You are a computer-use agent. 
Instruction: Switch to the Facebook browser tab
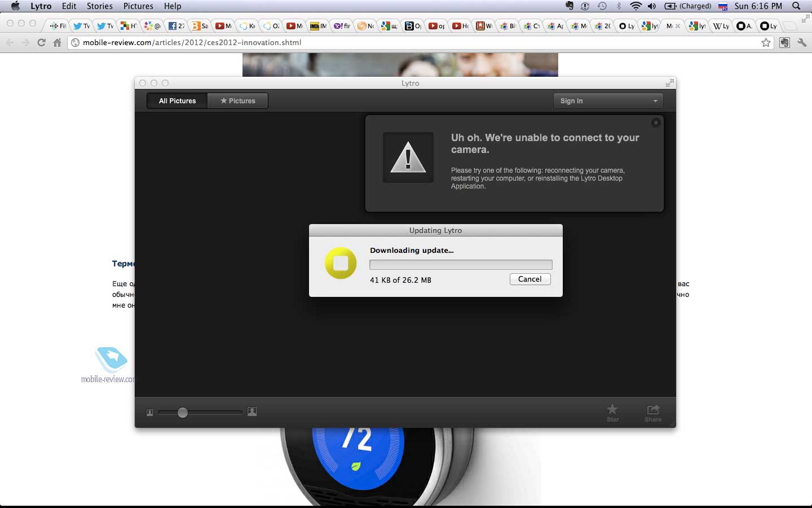(176, 25)
